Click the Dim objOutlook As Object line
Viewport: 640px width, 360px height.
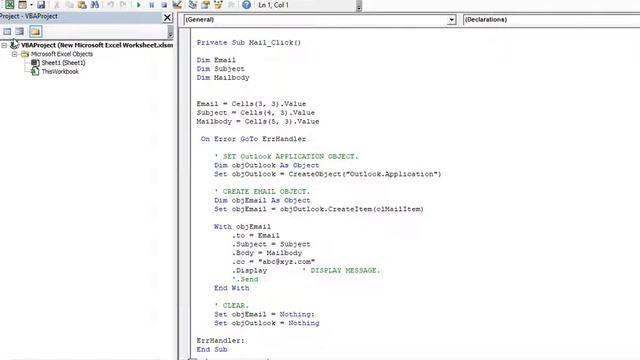267,165
